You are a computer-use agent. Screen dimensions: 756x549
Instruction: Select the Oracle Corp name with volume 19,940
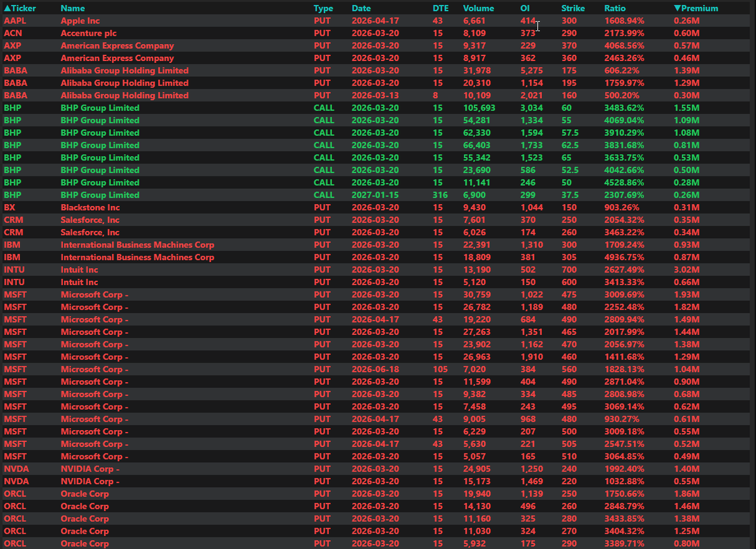coord(84,494)
